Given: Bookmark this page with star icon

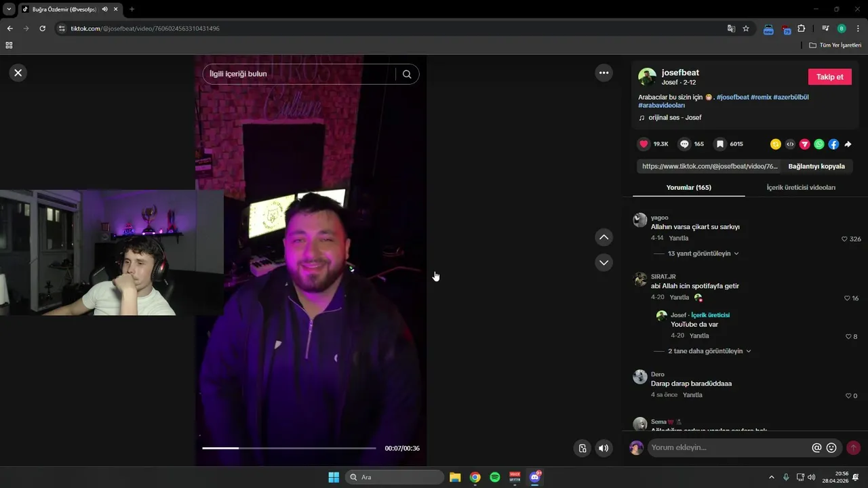Looking at the screenshot, I should click(x=746, y=28).
